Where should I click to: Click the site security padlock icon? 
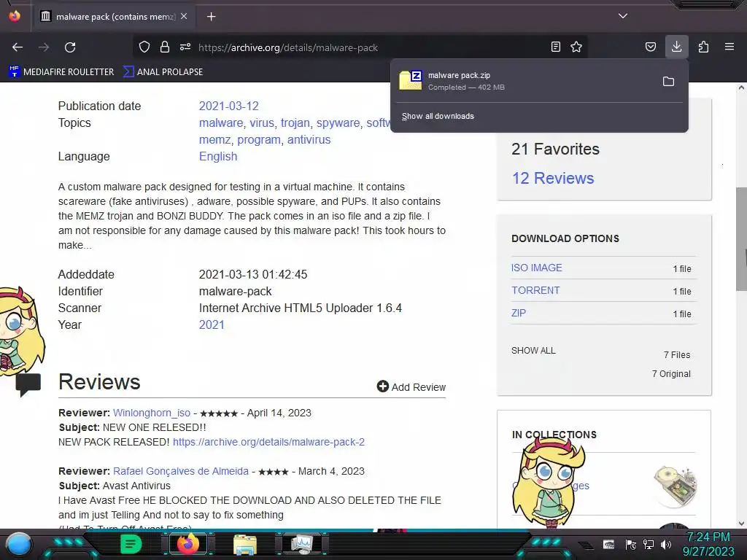tap(165, 47)
